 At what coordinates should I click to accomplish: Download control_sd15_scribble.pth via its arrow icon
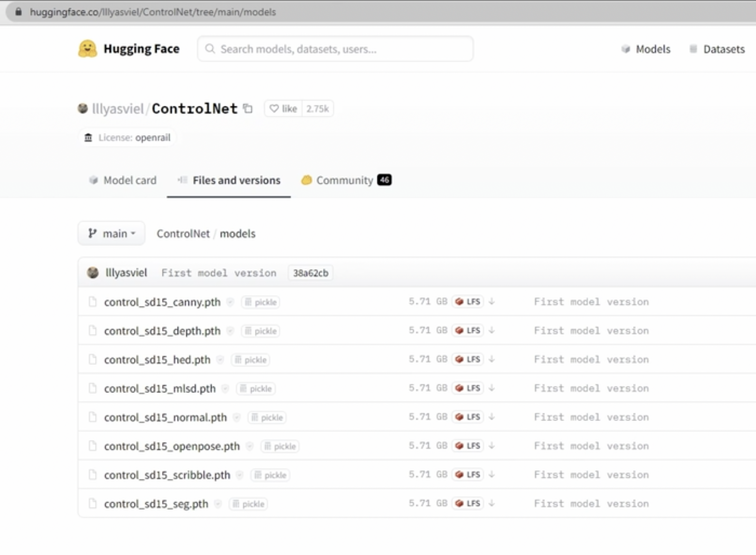pyautogui.click(x=492, y=474)
